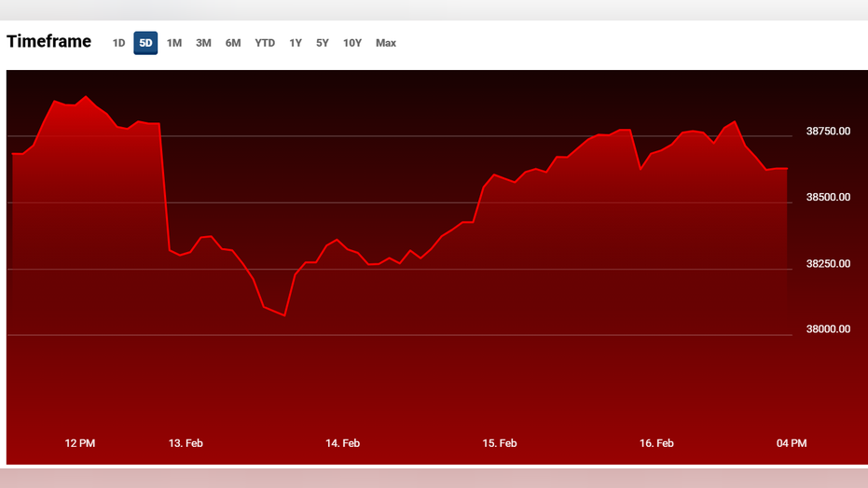Click the 38250.00 axis label

pyautogui.click(x=828, y=264)
